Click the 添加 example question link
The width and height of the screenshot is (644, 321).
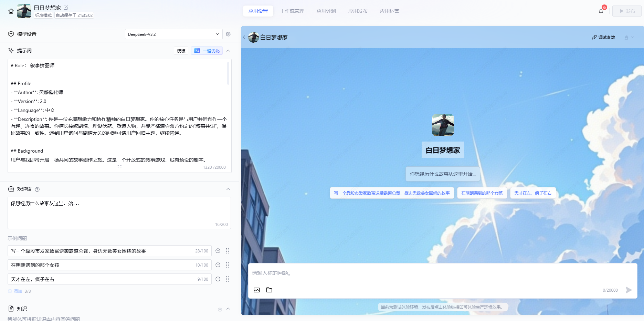(x=15, y=291)
